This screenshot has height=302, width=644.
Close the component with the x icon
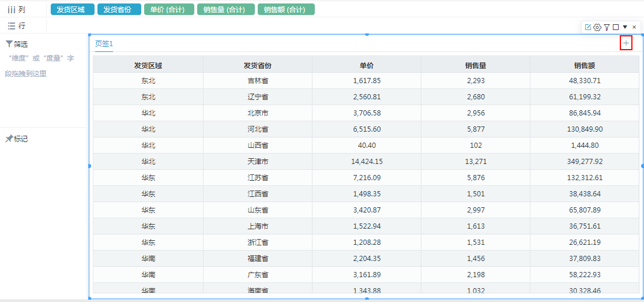pyautogui.click(x=634, y=27)
